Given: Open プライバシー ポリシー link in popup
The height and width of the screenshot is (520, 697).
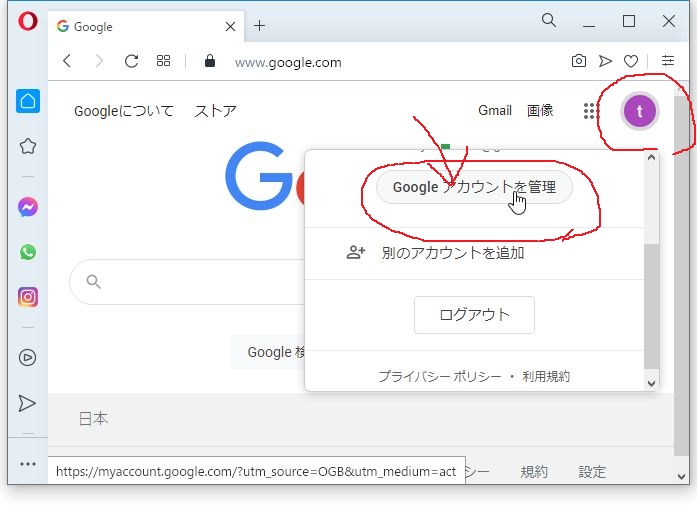Looking at the screenshot, I should (440, 376).
